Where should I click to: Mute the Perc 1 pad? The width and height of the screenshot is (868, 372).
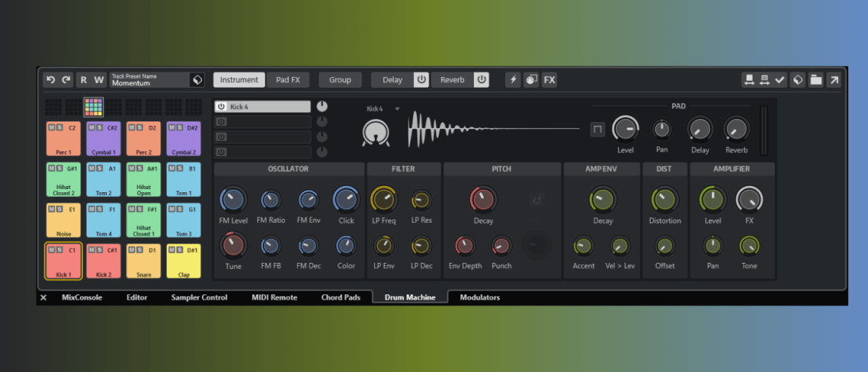(x=51, y=128)
